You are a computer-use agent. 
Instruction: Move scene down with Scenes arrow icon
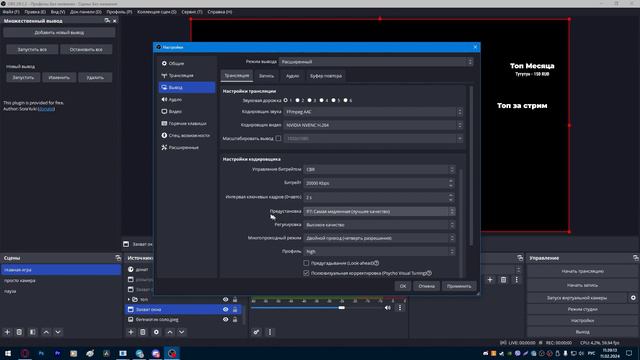pos(58,332)
